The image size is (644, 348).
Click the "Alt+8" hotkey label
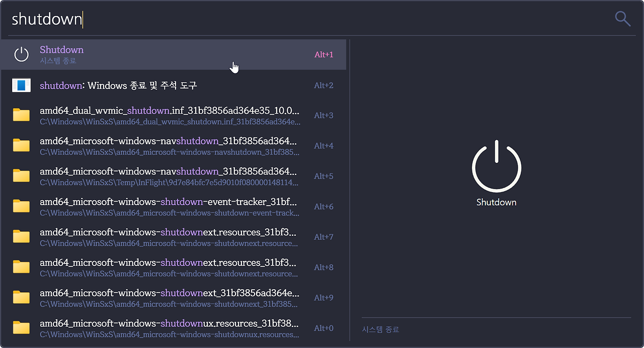[324, 268]
